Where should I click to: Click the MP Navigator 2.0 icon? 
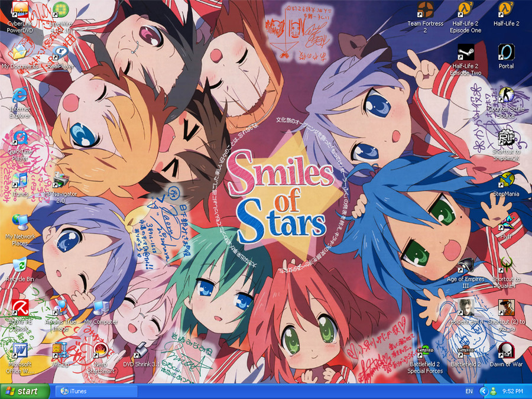[x=60, y=180]
